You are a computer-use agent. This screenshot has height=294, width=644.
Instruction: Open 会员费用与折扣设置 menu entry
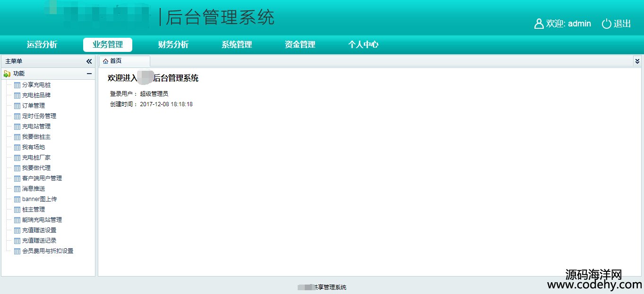[48, 251]
